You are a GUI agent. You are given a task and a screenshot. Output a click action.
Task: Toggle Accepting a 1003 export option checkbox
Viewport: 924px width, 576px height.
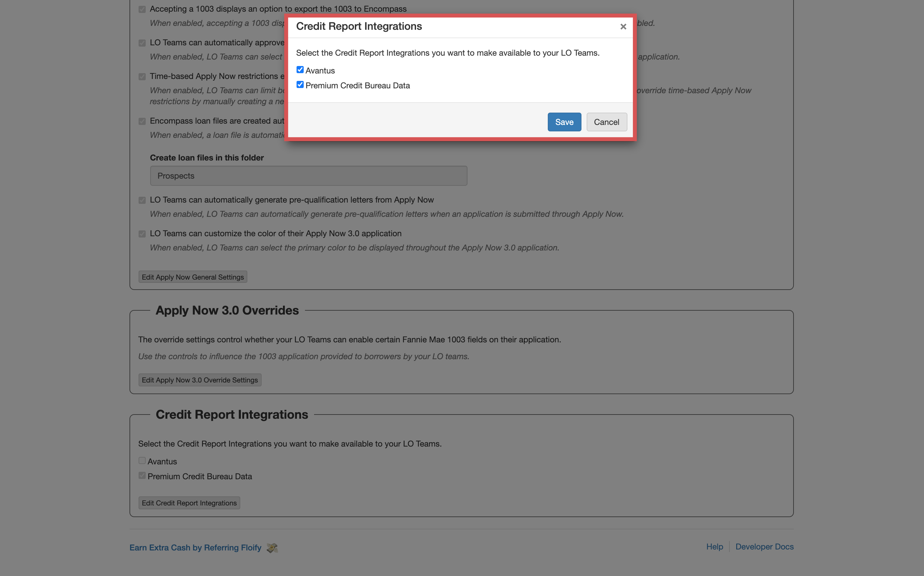click(142, 9)
